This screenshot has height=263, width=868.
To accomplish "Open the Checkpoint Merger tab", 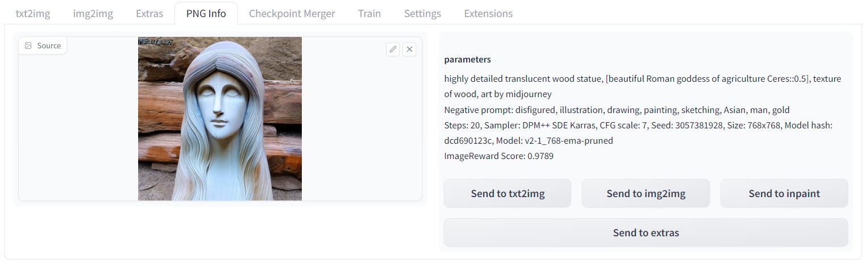I will 292,14.
